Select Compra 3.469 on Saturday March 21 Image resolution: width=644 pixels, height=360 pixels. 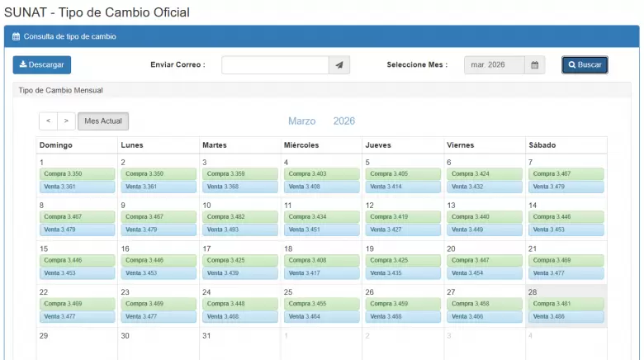tap(566, 260)
